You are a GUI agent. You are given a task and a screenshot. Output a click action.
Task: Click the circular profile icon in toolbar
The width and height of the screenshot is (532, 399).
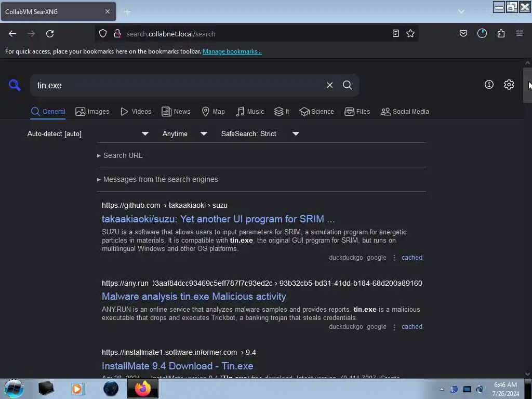[x=482, y=33]
